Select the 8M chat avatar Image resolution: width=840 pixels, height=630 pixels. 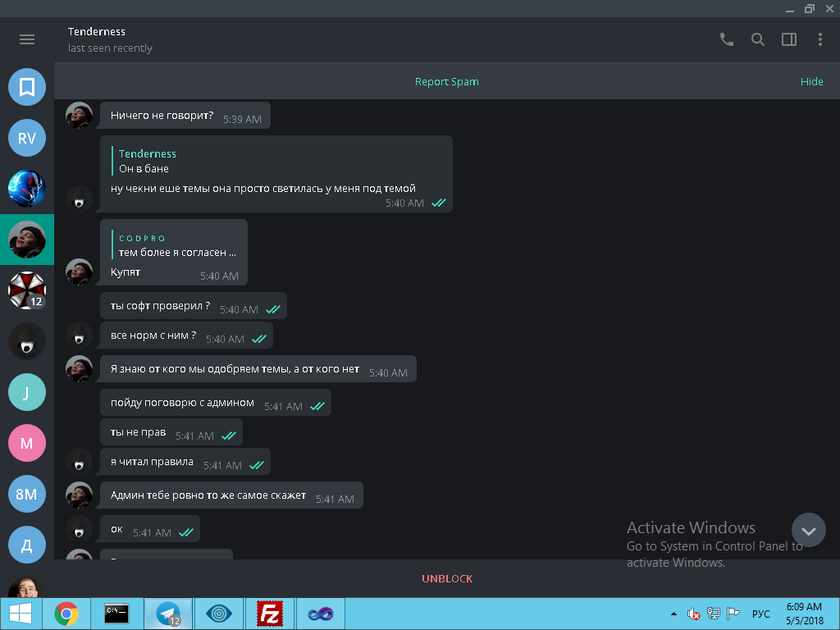27,494
